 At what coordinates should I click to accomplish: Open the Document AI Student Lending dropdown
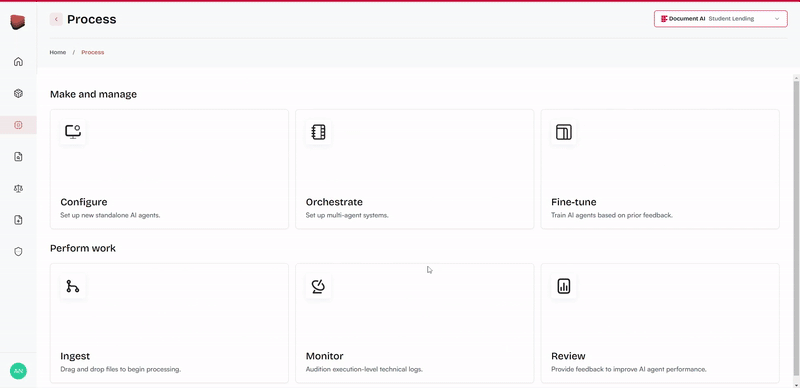point(720,19)
